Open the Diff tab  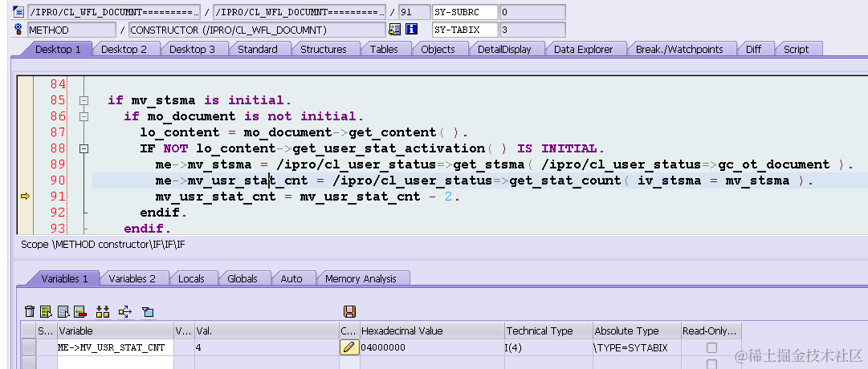(x=753, y=49)
